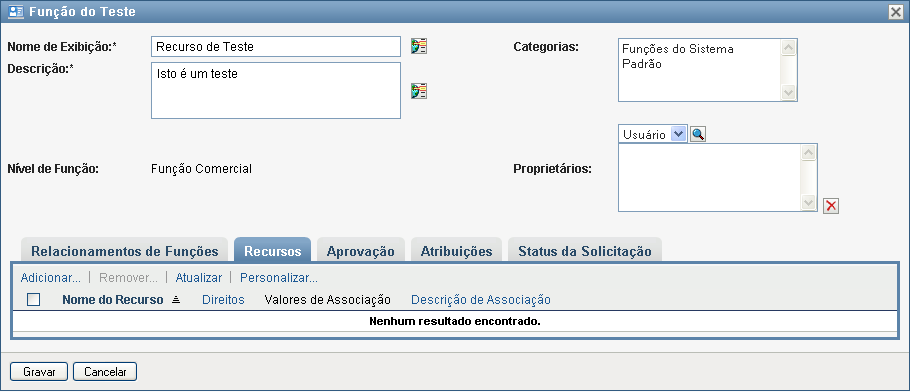Go to Status da Solicitação tab
The image size is (910, 392).
click(x=584, y=251)
